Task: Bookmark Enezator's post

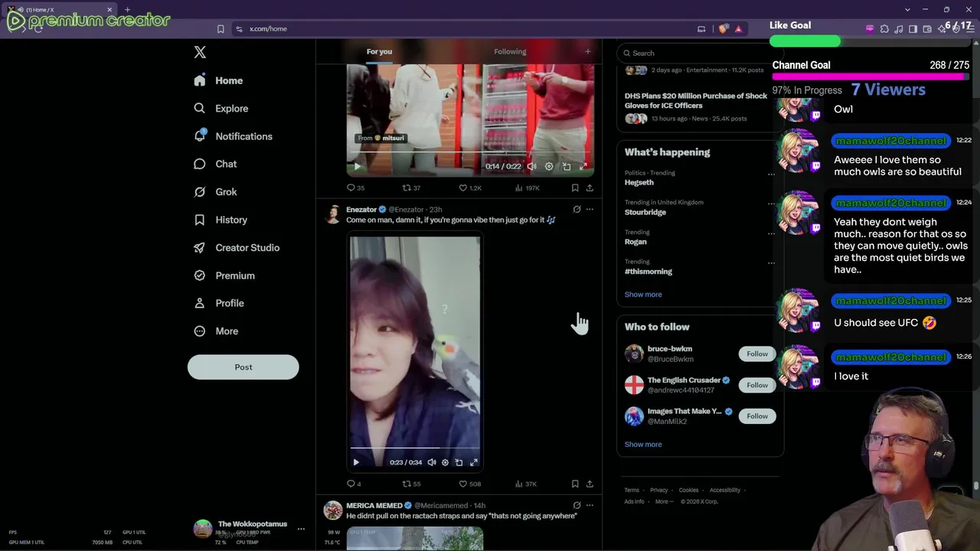Action: coord(575,484)
